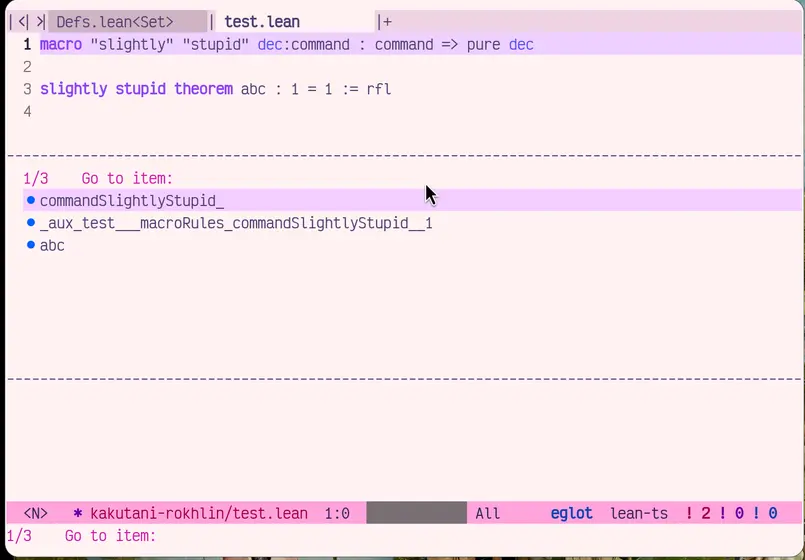Click the error count '! 2' in mode line
The image size is (805, 560).
click(x=697, y=513)
